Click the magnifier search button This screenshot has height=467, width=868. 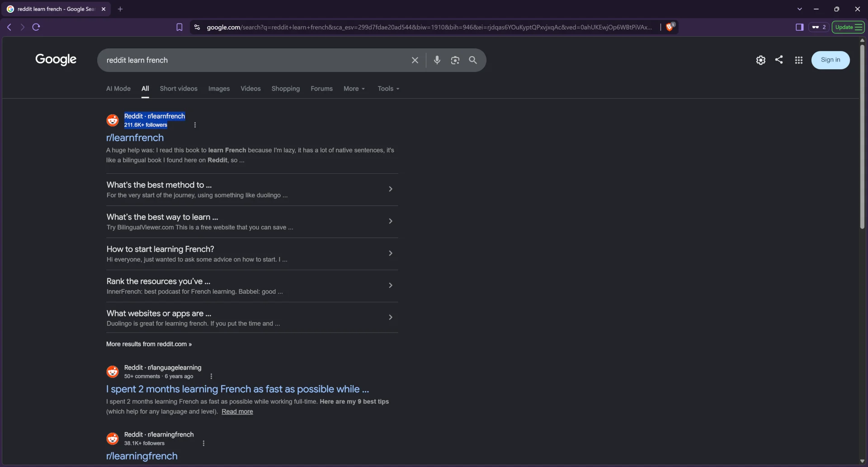coord(473,60)
